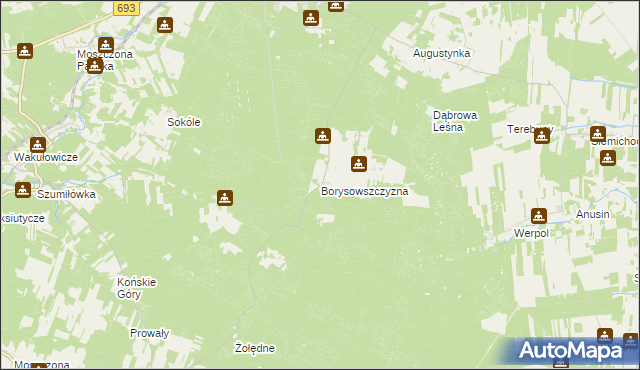This screenshot has width=640, height=370.
Task: Click the Moszczona Pańska label
Action: tap(105, 60)
